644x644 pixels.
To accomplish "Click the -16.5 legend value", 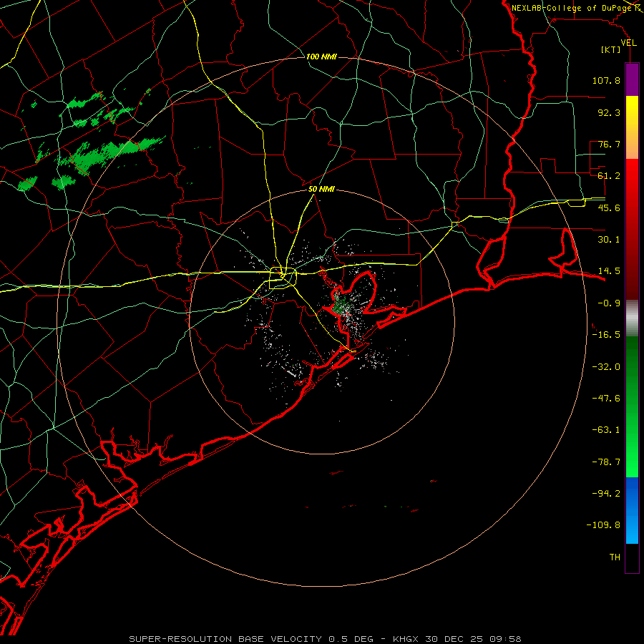I will click(x=606, y=335).
